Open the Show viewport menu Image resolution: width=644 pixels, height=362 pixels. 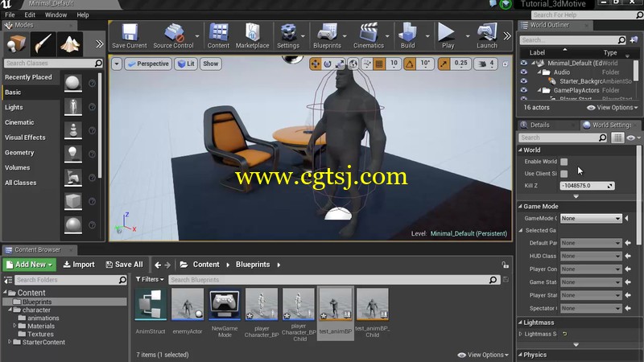tap(211, 64)
